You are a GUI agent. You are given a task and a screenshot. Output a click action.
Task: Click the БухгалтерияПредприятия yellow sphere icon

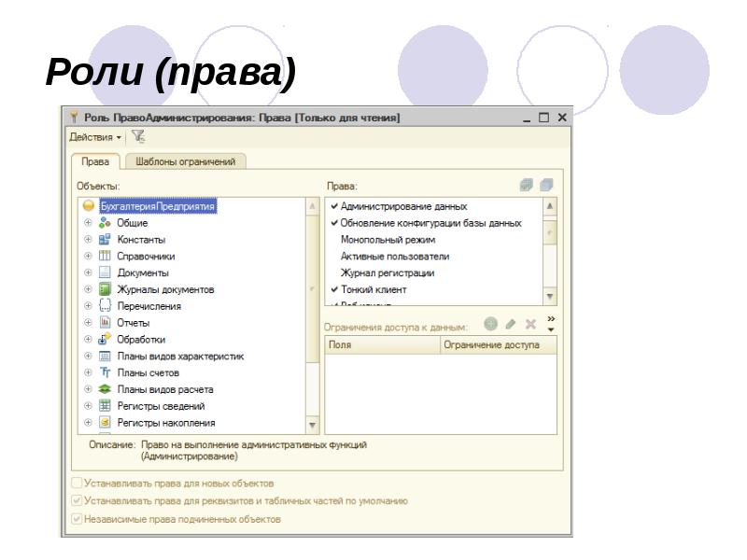88,205
